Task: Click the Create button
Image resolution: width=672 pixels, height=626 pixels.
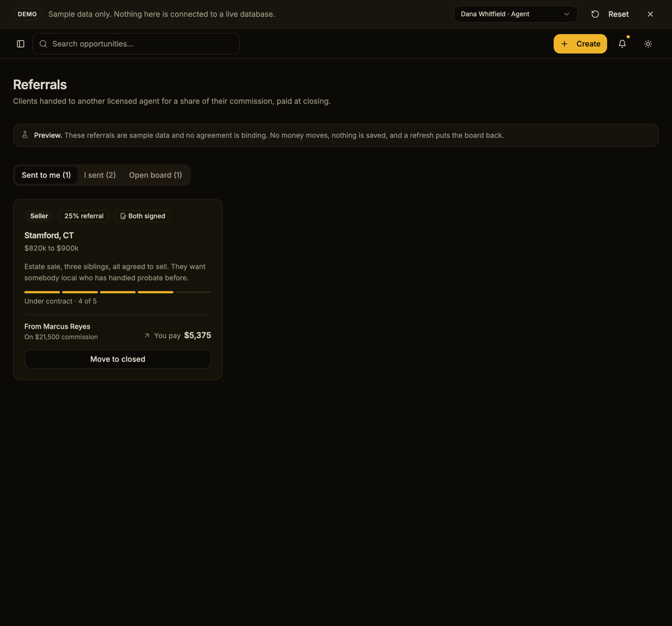Action: [580, 44]
